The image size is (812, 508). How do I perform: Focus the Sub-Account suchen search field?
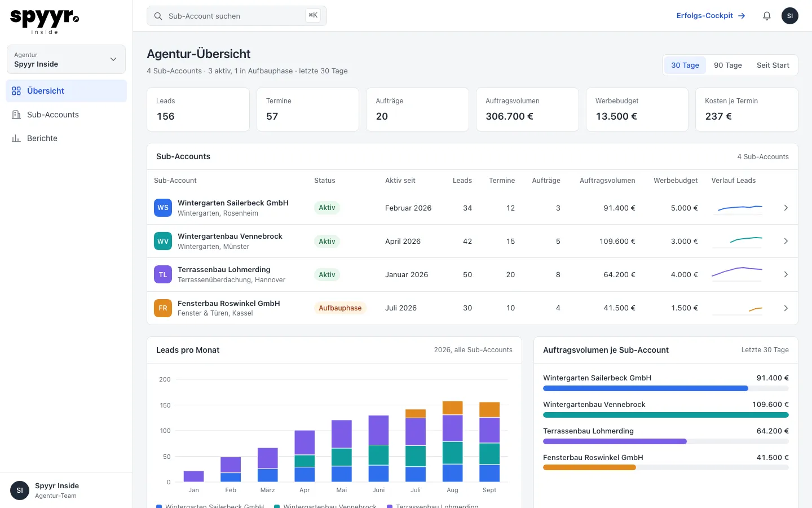pos(237,16)
